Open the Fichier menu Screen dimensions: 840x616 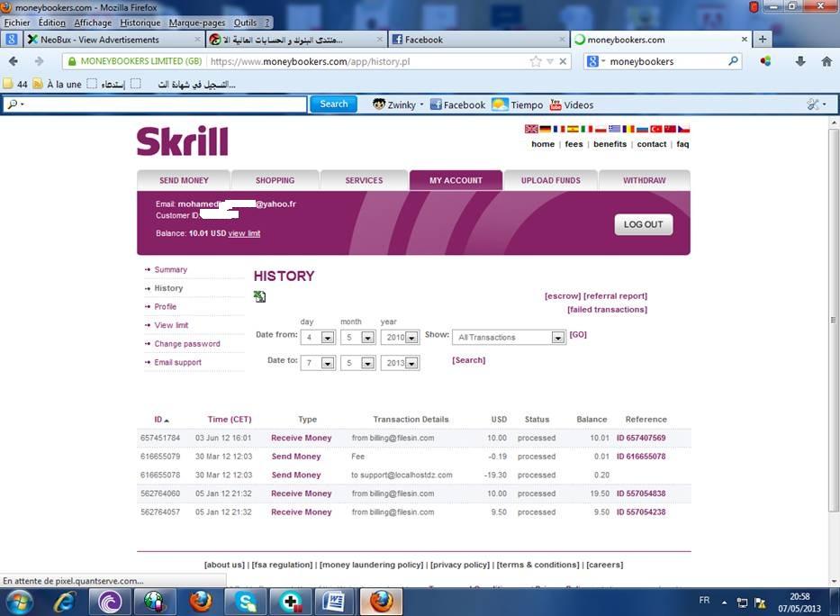17,23
